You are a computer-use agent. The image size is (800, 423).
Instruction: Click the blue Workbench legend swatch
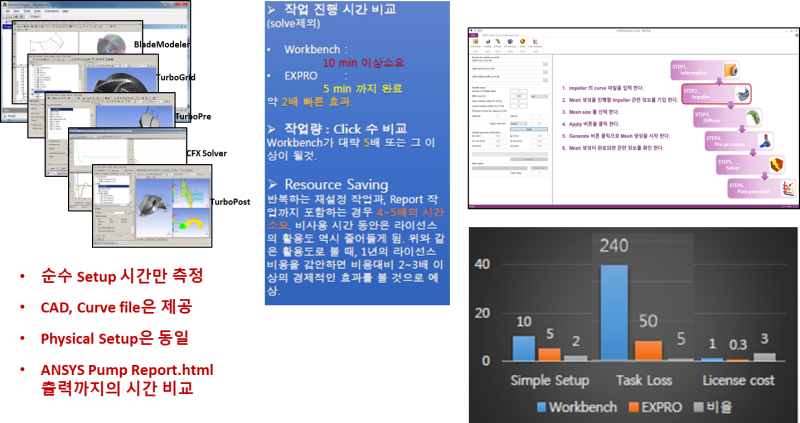(541, 407)
